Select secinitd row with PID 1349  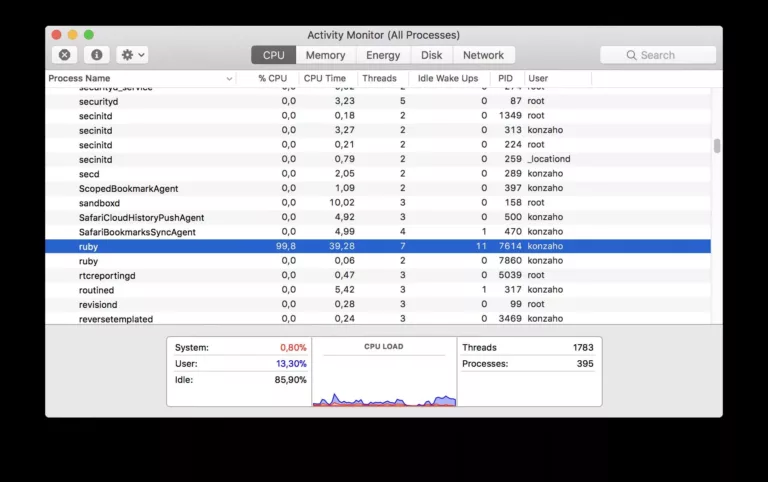pyautogui.click(x=378, y=116)
